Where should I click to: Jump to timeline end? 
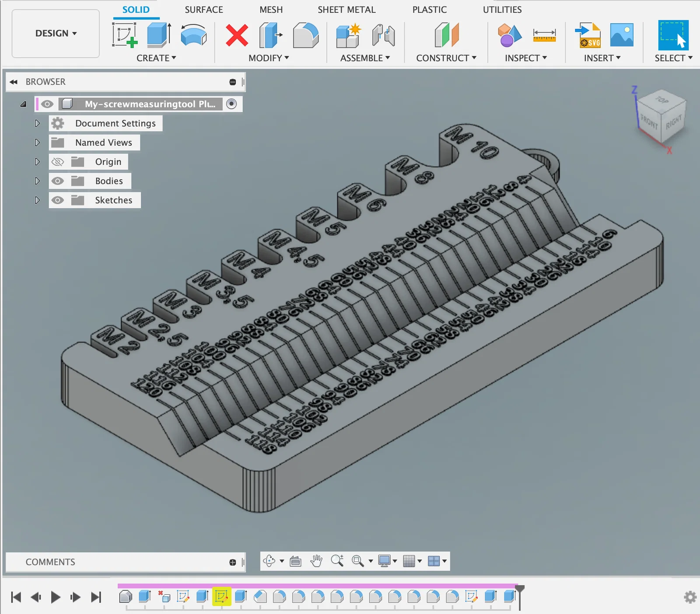tap(96, 597)
